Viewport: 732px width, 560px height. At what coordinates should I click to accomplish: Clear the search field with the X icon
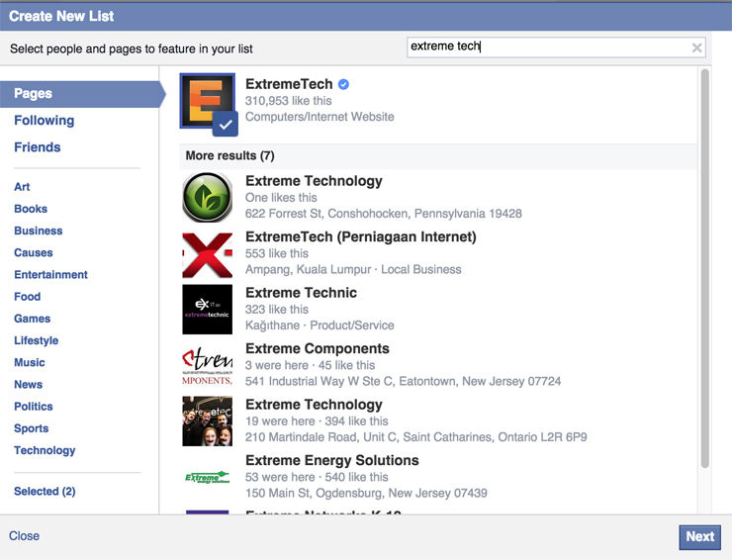(x=696, y=47)
